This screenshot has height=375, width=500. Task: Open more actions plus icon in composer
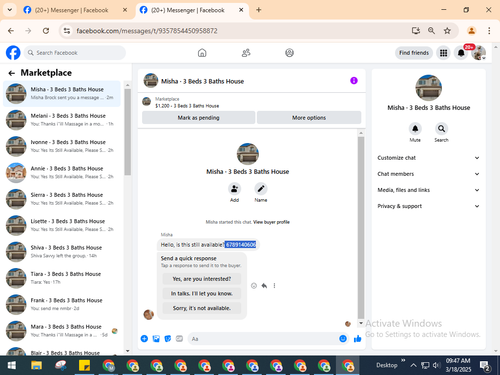coord(144,339)
